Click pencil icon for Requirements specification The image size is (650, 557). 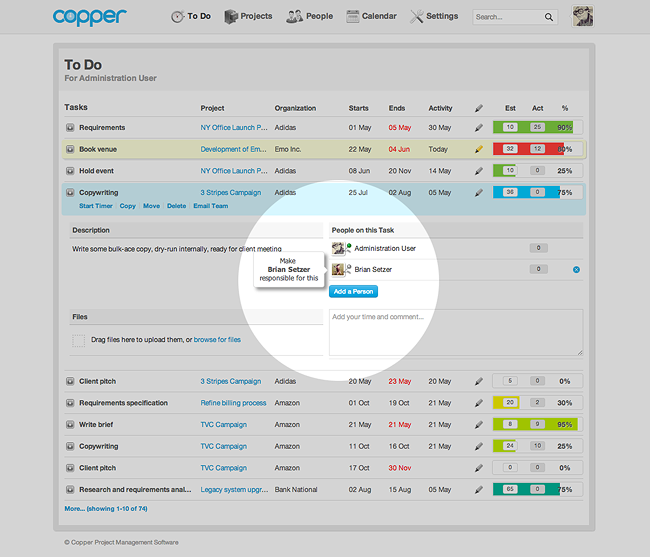click(479, 403)
